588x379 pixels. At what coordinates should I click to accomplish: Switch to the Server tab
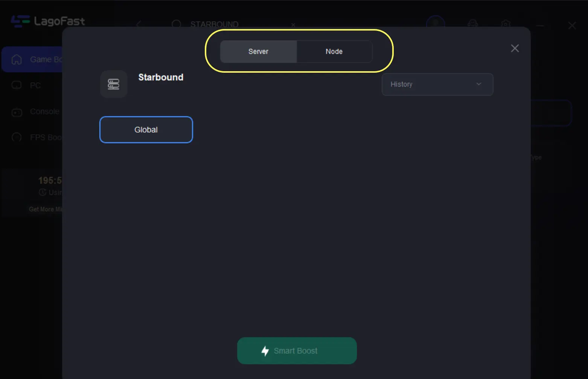tap(258, 52)
